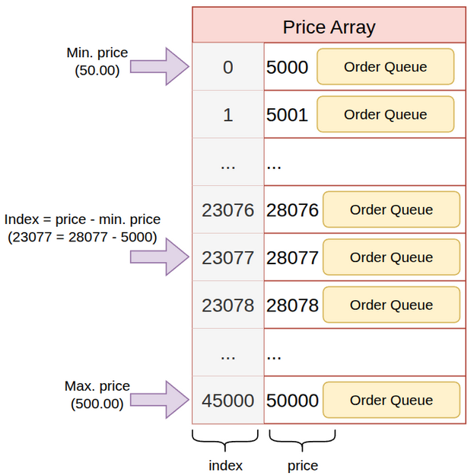Select the Order Queue box for price 5001
This screenshot has width=471, height=476.
pyautogui.click(x=385, y=114)
